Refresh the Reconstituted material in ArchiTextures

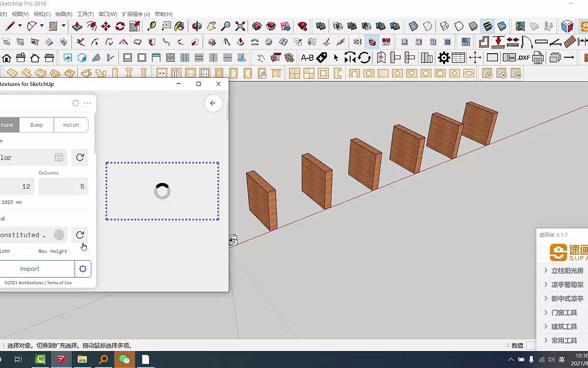click(80, 235)
